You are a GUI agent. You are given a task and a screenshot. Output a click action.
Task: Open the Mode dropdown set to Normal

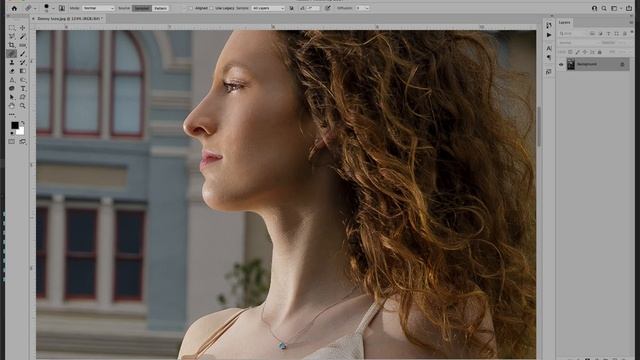coord(98,8)
